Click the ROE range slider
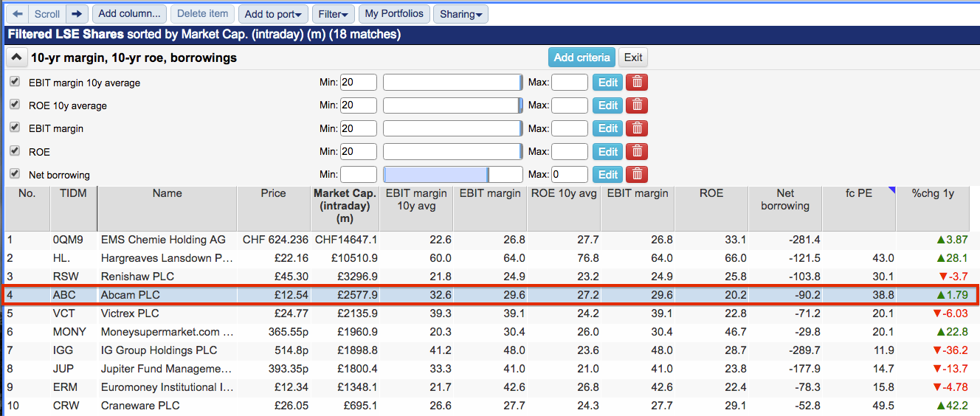The height and width of the screenshot is (416, 980). (452, 151)
